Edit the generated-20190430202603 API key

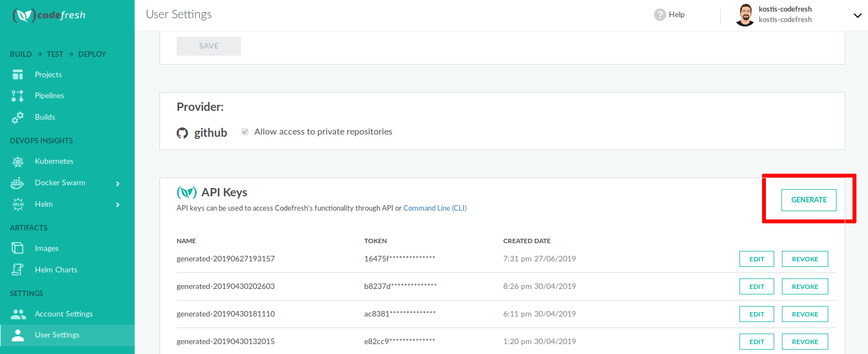click(757, 287)
